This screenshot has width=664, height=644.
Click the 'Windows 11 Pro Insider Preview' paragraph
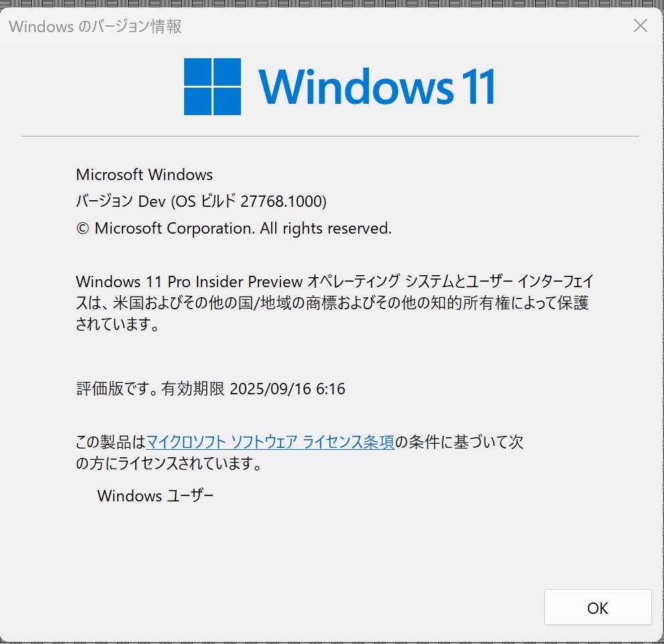pos(335,303)
